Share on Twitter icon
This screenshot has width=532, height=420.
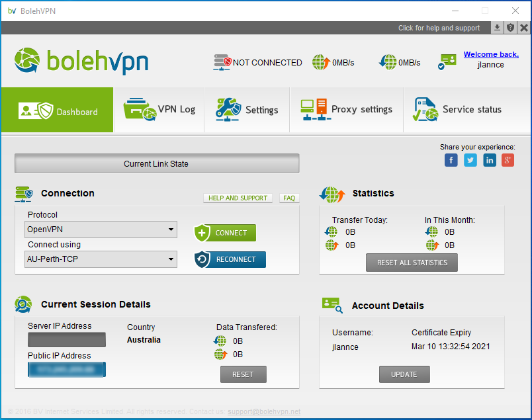(x=470, y=160)
